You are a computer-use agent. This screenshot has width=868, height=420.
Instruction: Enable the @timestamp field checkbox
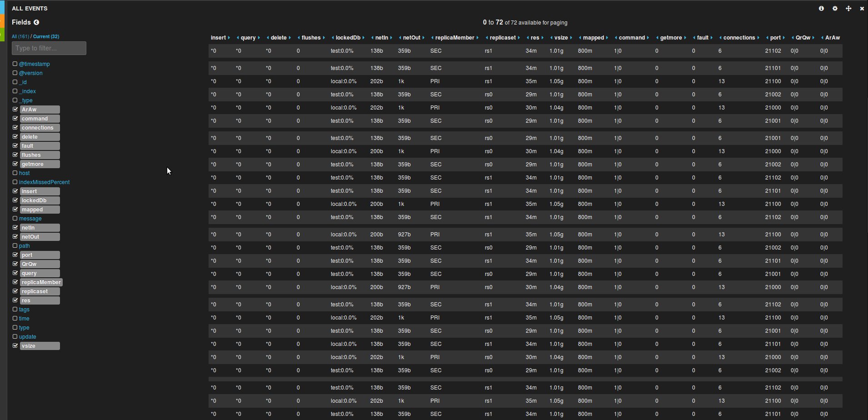15,64
